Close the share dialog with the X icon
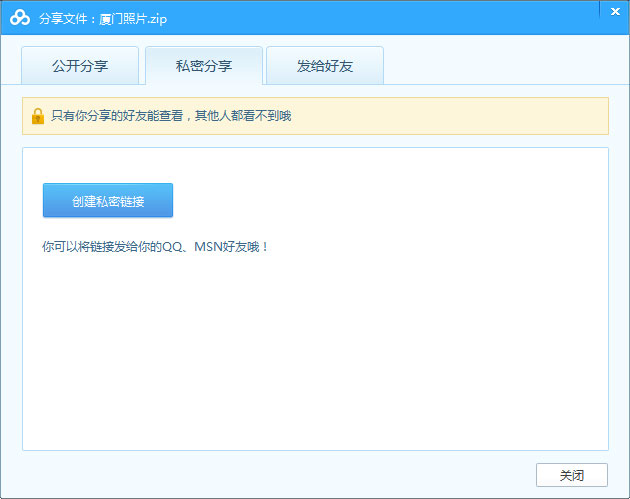630x499 pixels. (x=615, y=12)
